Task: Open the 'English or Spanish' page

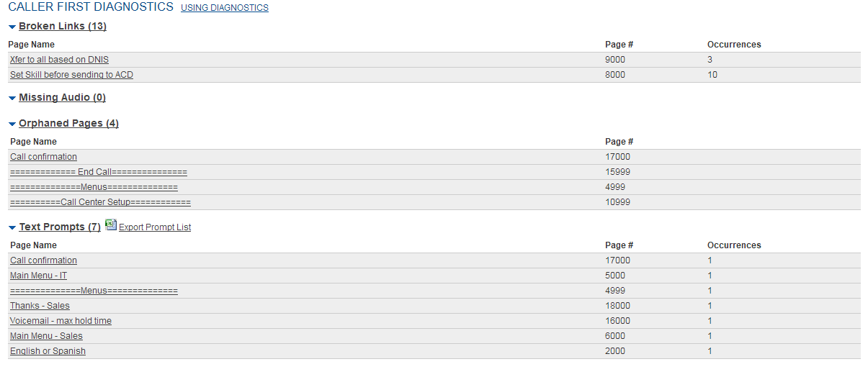Action: coord(48,351)
